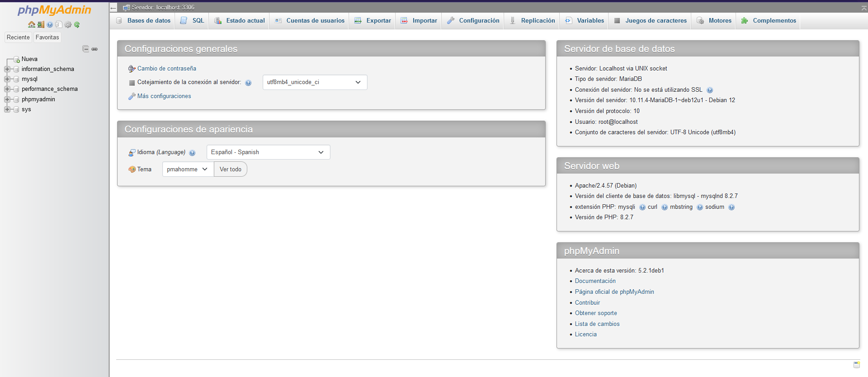Open the Importar tab
This screenshot has width=868, height=377.
tap(419, 21)
